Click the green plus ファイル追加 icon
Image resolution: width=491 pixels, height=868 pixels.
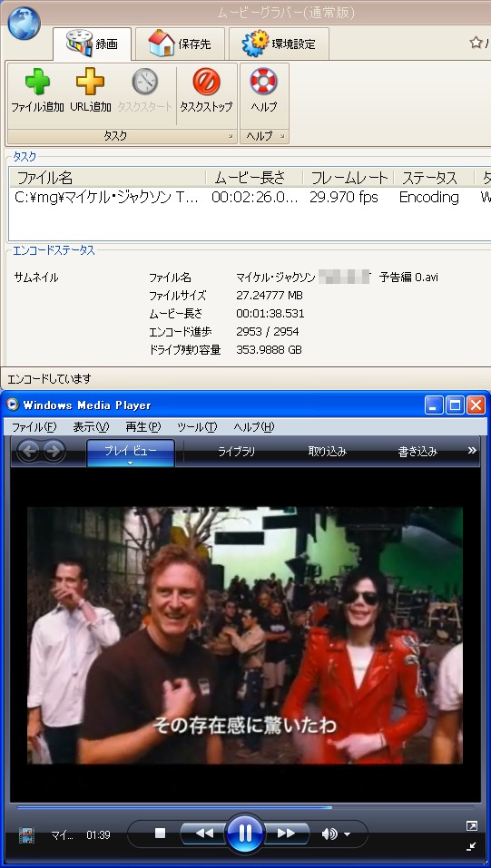point(37,82)
